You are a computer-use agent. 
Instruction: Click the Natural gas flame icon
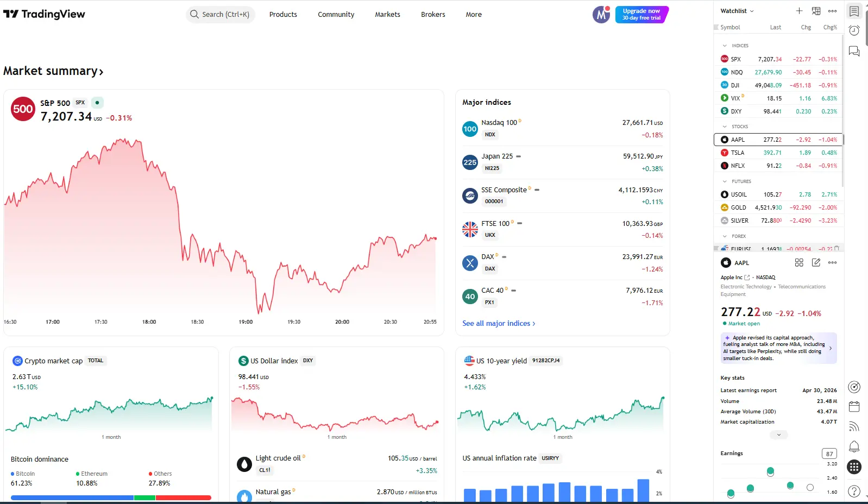[244, 496]
